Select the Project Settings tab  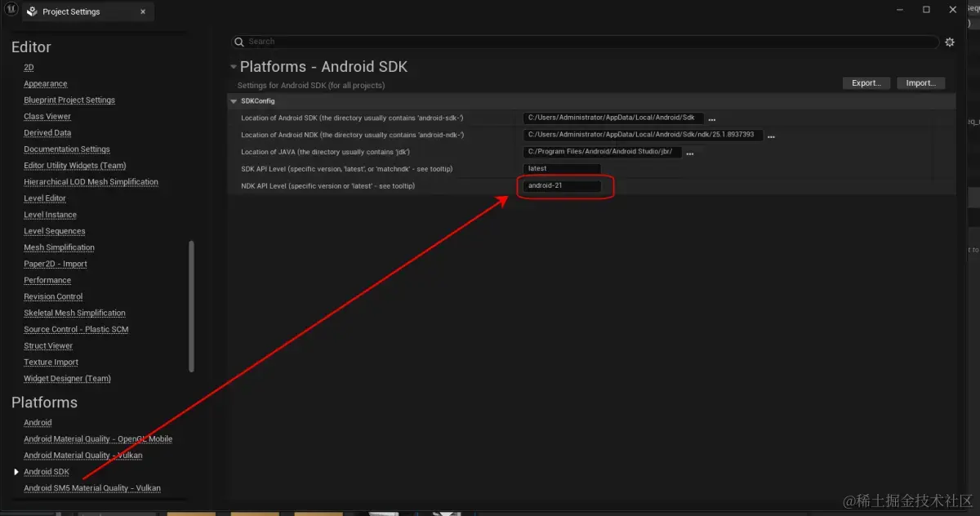(x=87, y=12)
